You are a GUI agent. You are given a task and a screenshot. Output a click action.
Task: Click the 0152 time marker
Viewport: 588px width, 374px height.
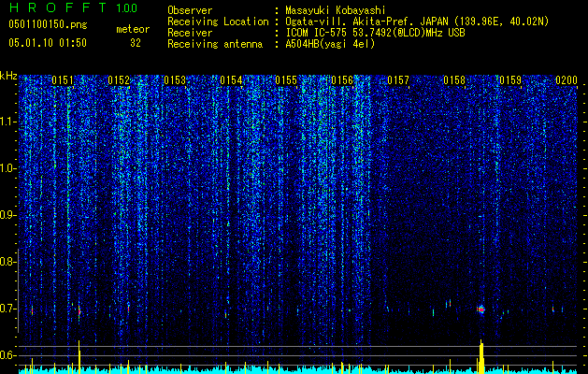(119, 80)
